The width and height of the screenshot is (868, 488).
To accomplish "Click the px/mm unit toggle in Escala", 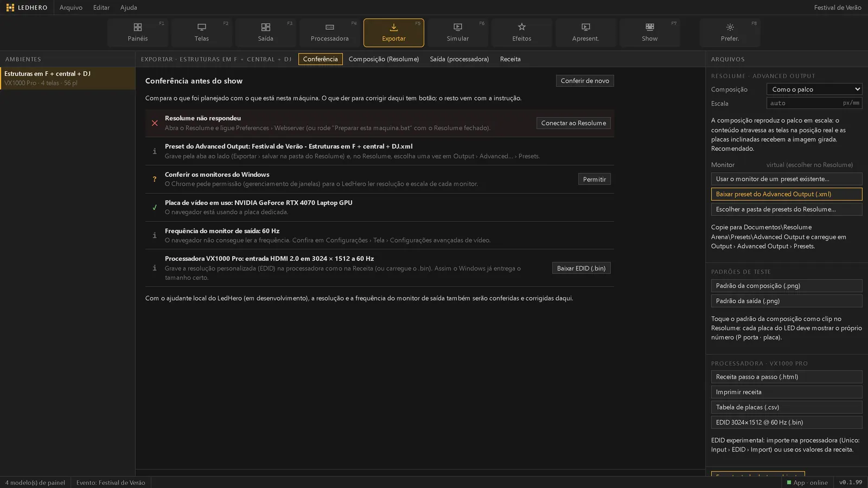I will click(851, 103).
